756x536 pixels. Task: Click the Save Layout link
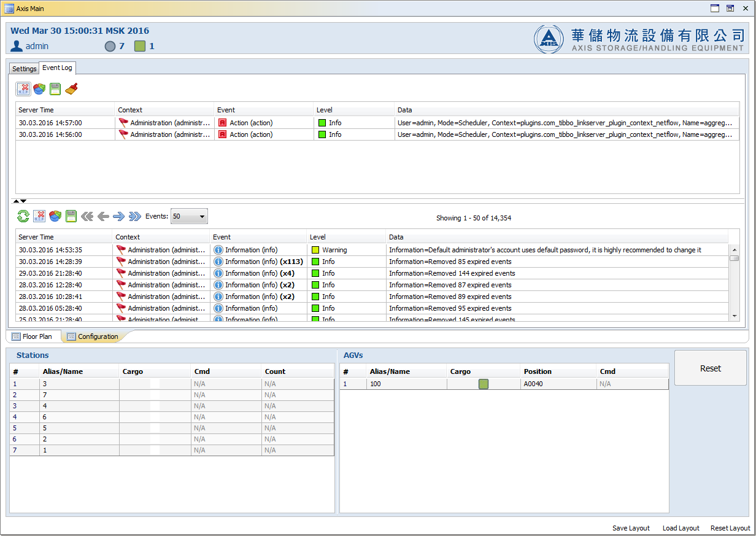tap(631, 528)
